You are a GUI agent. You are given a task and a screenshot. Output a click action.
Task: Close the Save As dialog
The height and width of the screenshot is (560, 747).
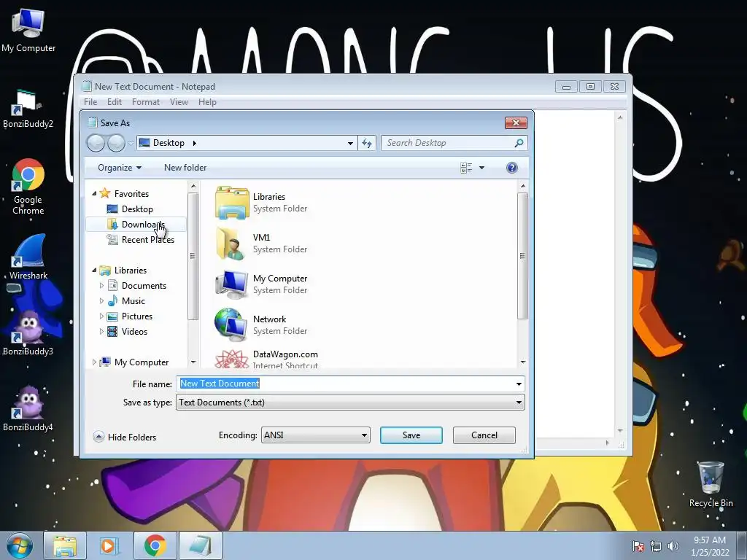click(x=516, y=122)
